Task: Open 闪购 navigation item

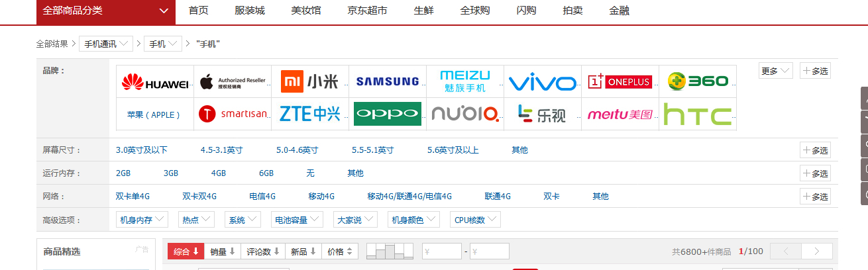Action: tap(526, 11)
